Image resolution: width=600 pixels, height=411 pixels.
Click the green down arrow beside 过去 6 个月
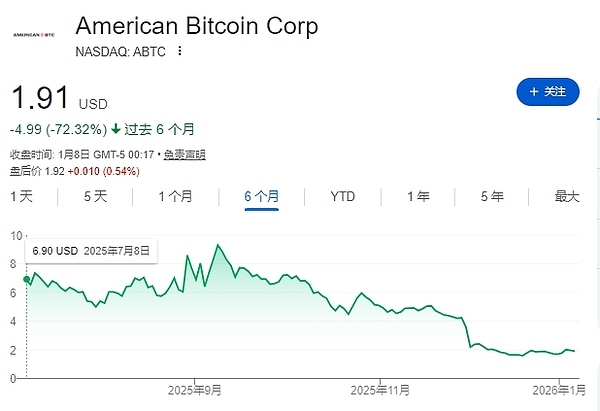pyautogui.click(x=117, y=129)
